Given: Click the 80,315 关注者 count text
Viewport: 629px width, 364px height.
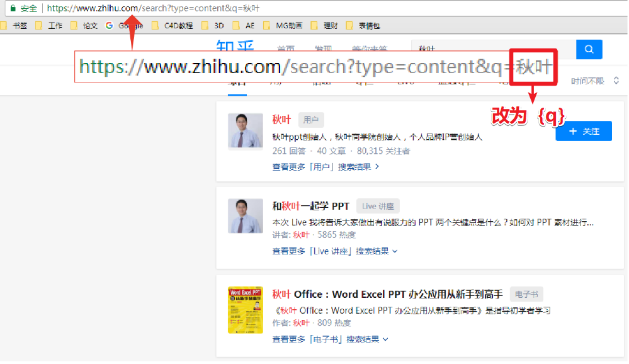Looking at the screenshot, I should pos(383,151).
